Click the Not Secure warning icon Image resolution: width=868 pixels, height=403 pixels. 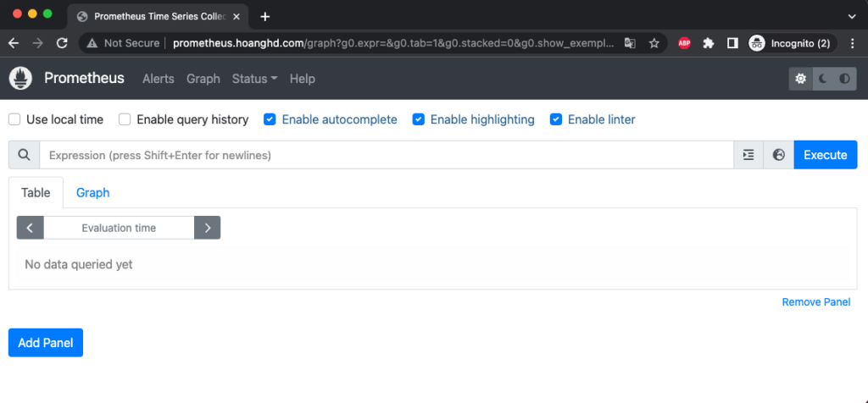pos(92,43)
